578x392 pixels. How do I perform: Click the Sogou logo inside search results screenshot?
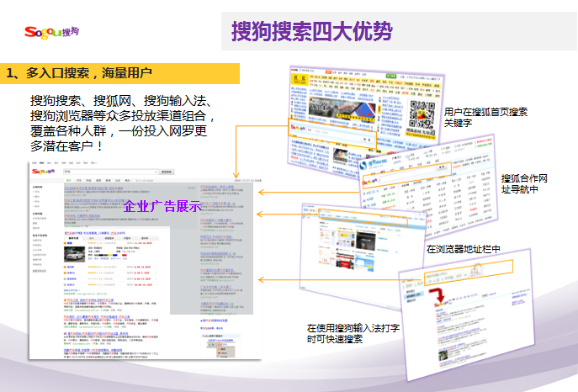click(44, 172)
